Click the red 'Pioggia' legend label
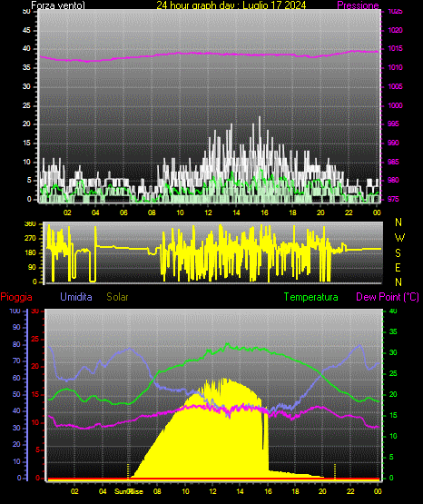This screenshot has height=504, width=423. [x=16, y=297]
